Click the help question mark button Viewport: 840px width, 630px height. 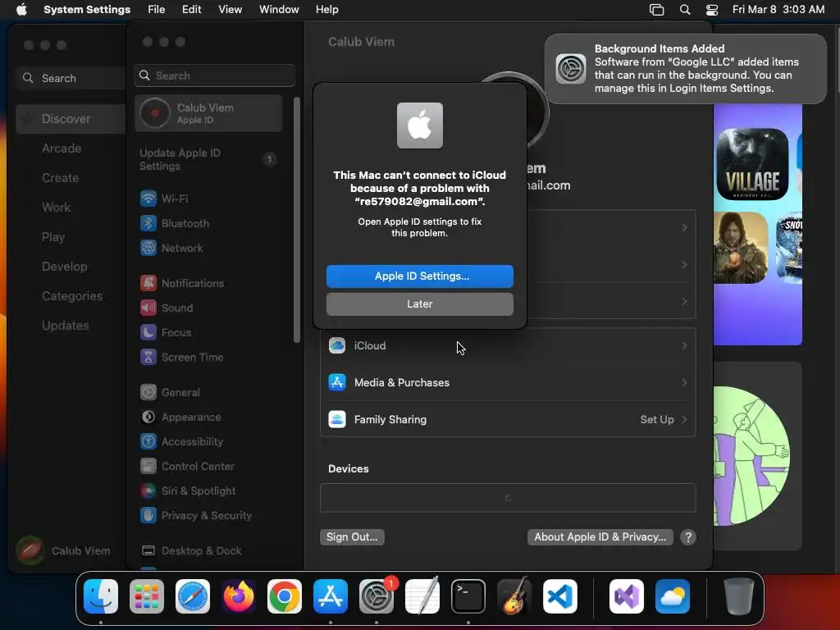[x=688, y=536]
